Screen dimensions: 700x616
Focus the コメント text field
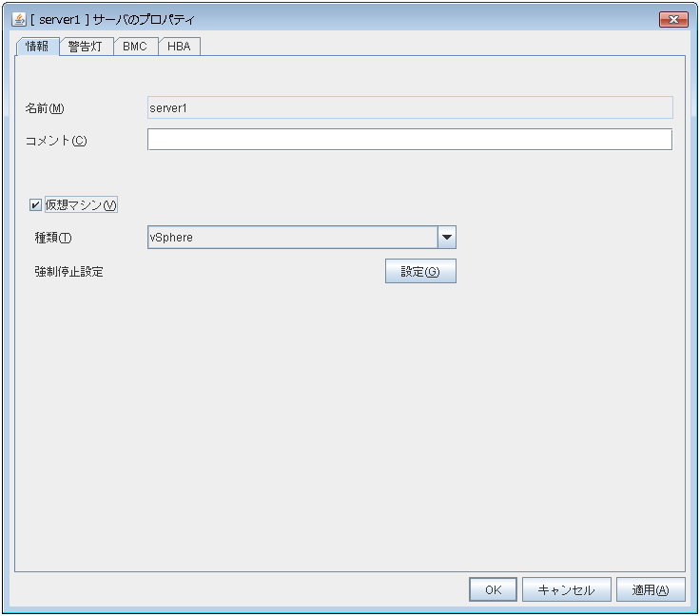click(x=409, y=140)
